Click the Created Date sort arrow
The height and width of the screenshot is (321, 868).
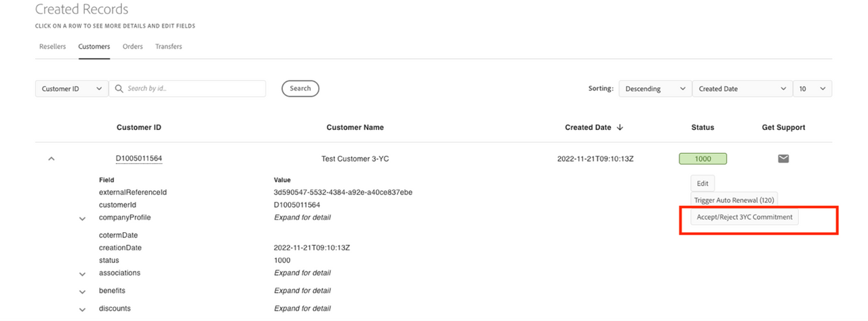[x=620, y=127]
